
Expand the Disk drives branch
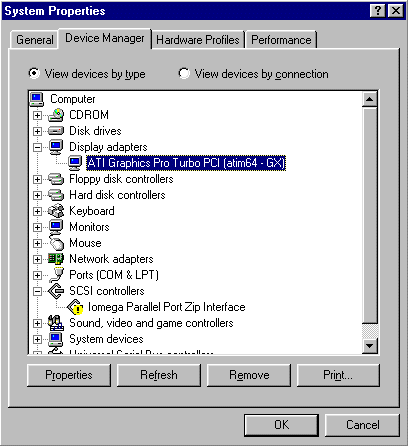click(x=38, y=131)
